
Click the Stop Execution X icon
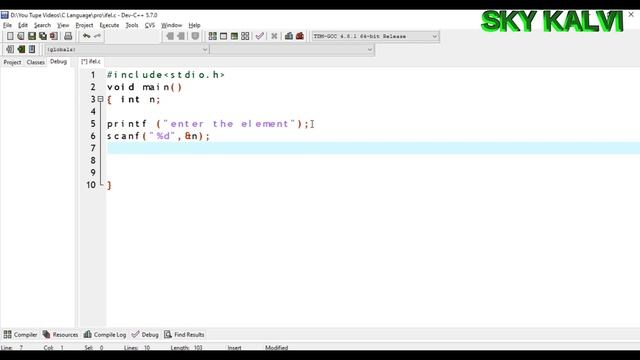click(274, 36)
